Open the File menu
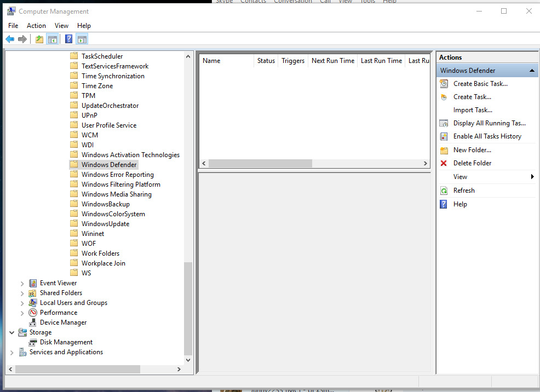 pyautogui.click(x=13, y=26)
